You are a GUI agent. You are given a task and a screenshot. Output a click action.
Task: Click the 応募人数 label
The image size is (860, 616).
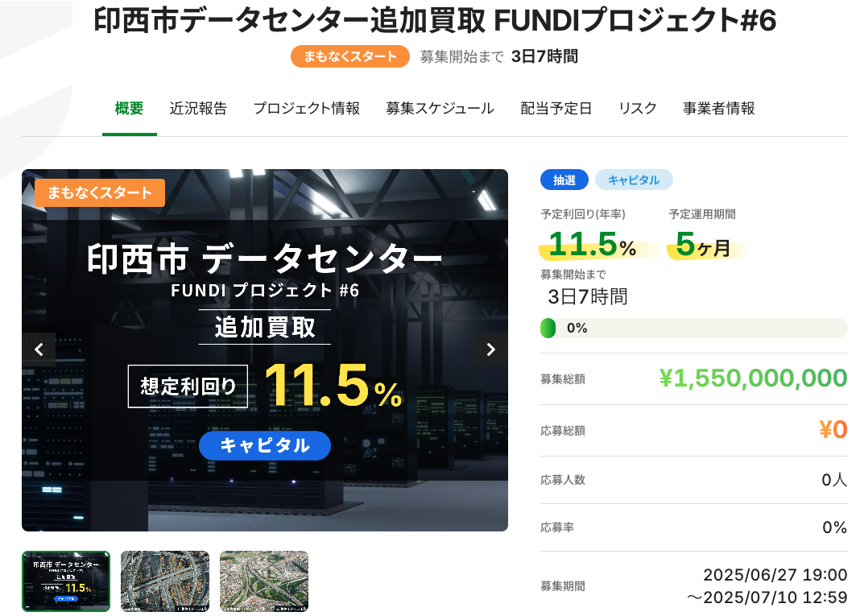point(563,480)
